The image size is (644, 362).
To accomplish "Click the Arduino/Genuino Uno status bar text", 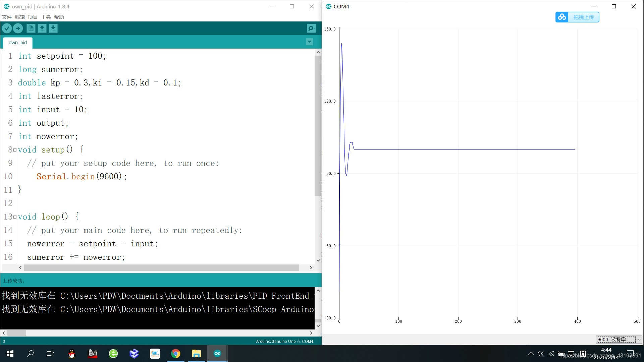I will [x=284, y=341].
